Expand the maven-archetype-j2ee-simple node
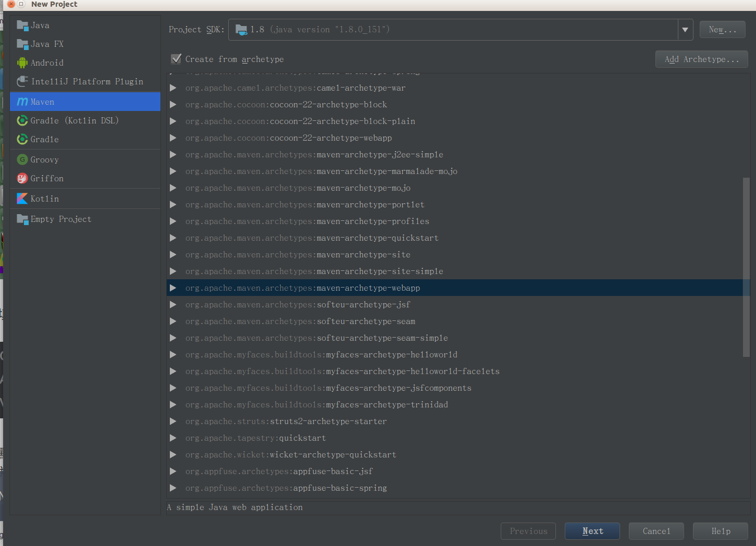Viewport: 756px width, 546px height. pyautogui.click(x=173, y=155)
